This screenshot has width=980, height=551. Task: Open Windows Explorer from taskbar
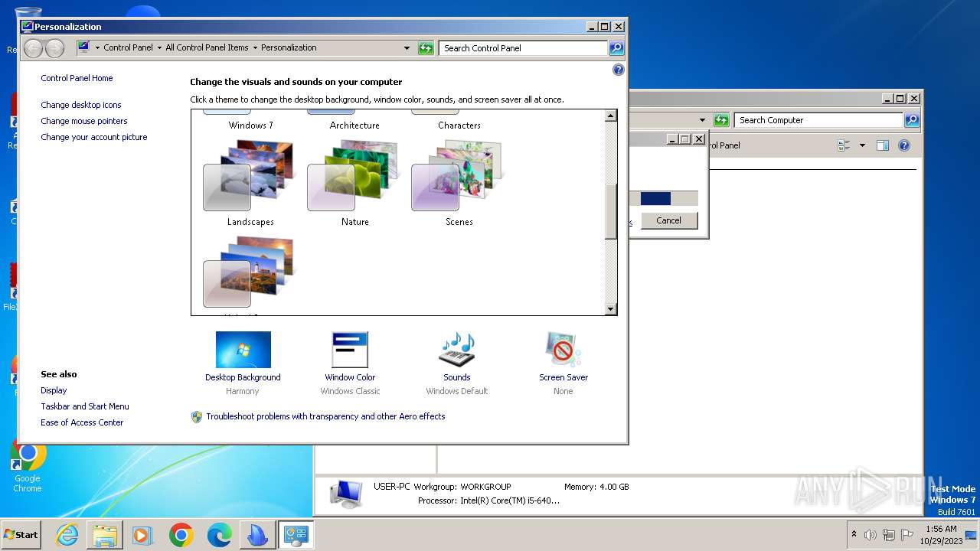click(x=105, y=535)
